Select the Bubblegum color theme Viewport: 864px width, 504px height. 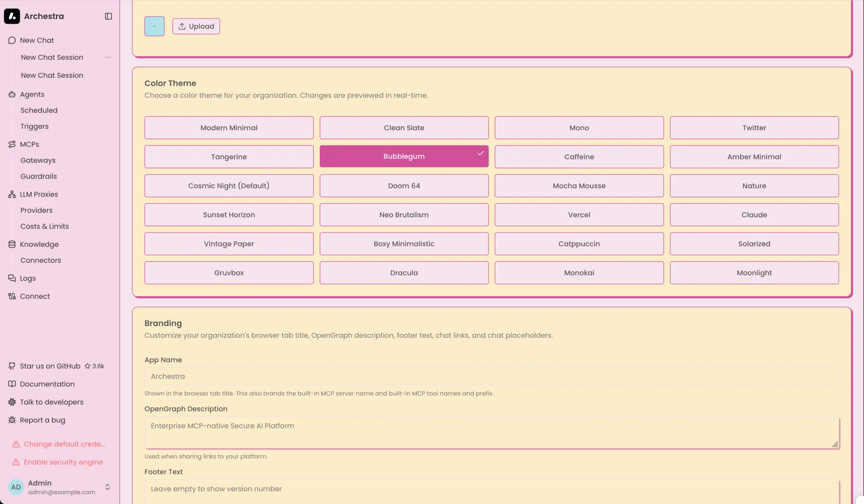pyautogui.click(x=404, y=156)
